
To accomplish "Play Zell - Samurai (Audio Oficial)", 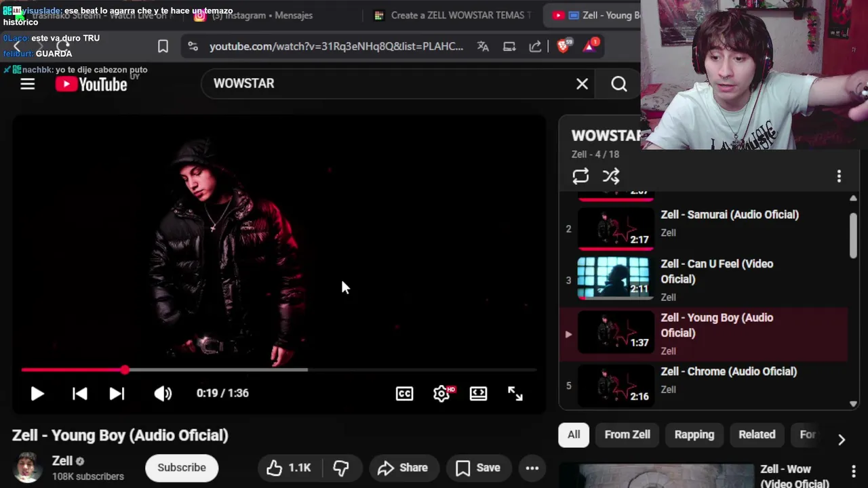I will [730, 214].
